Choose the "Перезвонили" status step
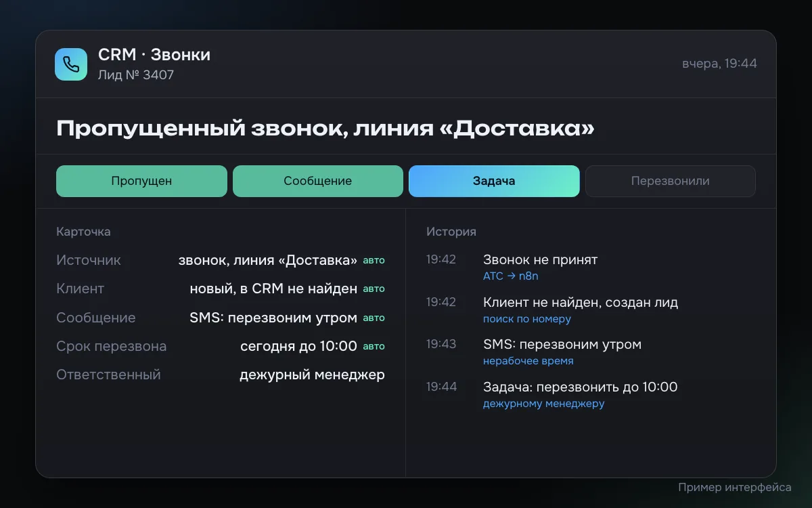Viewport: 812px width, 508px height. pyautogui.click(x=671, y=181)
